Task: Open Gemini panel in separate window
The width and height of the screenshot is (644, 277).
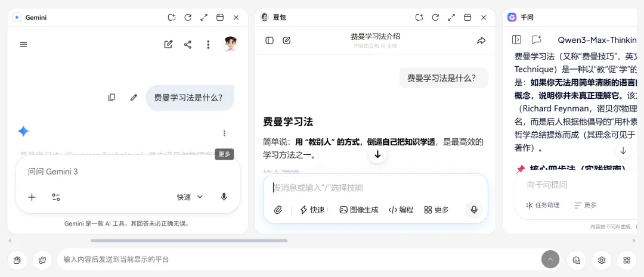Action: click(x=219, y=18)
